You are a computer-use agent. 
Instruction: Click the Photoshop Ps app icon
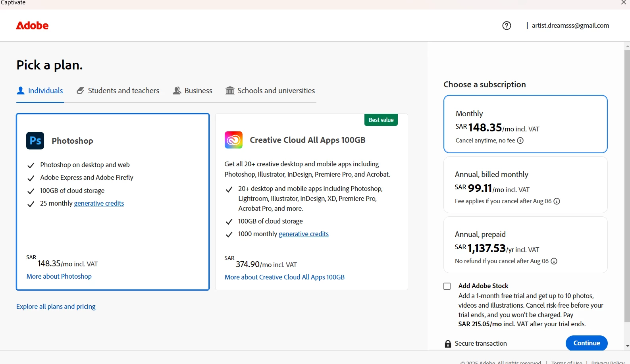click(x=35, y=141)
